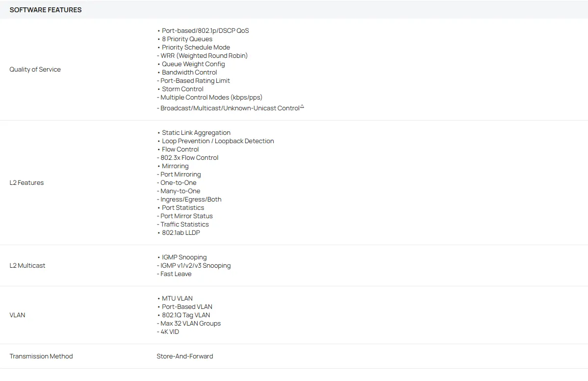Viewport: 588px width, 381px height.
Task: Click the VLAN row label
Action: [x=17, y=315]
